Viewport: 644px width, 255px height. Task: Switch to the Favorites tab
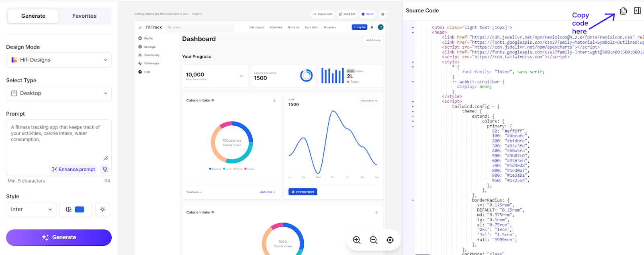click(84, 16)
